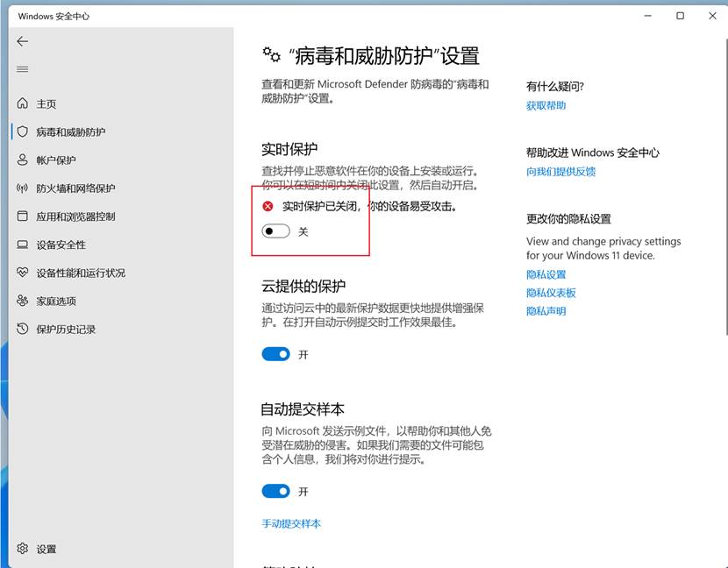Click the 更改你的隐私设置 heading

click(x=568, y=219)
